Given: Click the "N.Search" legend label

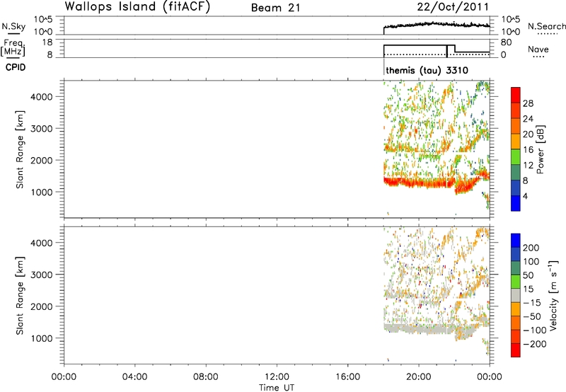Looking at the screenshot, I should (x=546, y=26).
